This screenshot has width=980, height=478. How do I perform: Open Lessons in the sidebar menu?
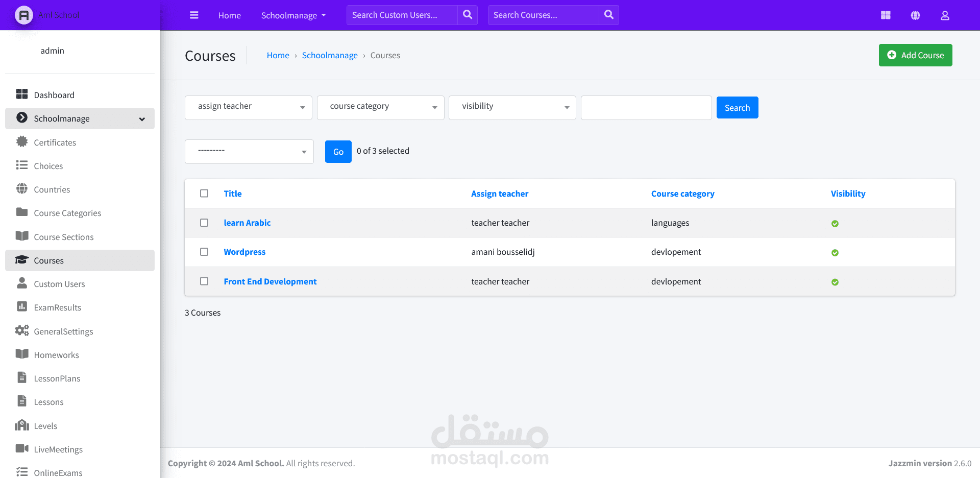click(x=80, y=402)
